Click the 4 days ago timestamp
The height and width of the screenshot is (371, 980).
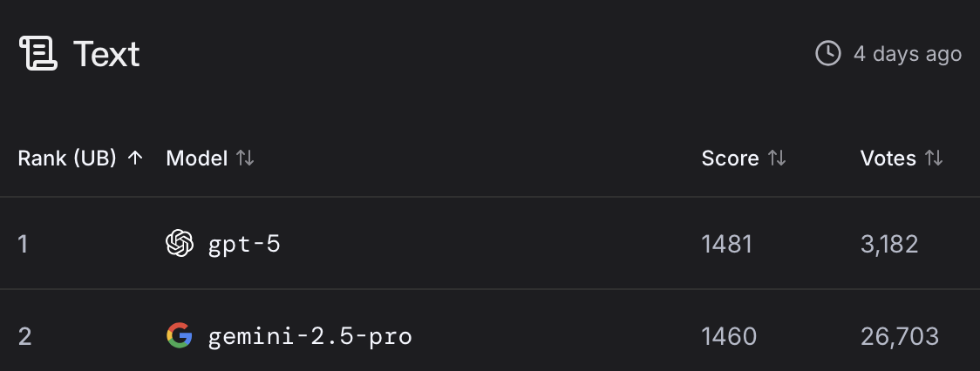(x=908, y=54)
